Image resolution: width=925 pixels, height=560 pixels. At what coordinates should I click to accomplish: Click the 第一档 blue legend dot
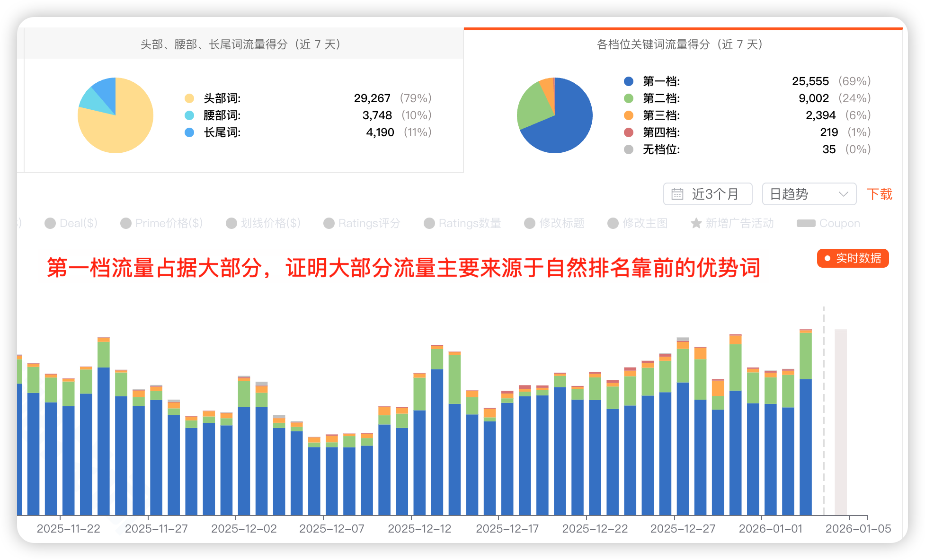click(629, 81)
